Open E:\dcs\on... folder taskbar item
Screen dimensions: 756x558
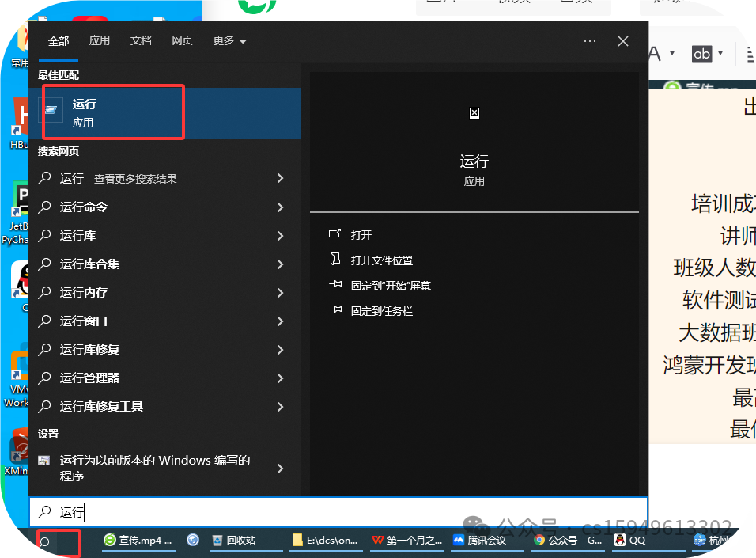(x=326, y=541)
